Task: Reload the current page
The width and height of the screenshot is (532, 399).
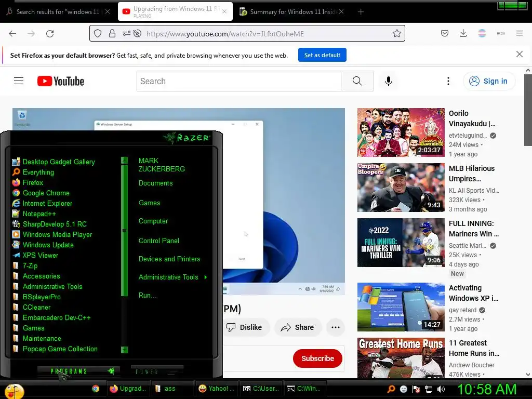Action: (x=50, y=34)
